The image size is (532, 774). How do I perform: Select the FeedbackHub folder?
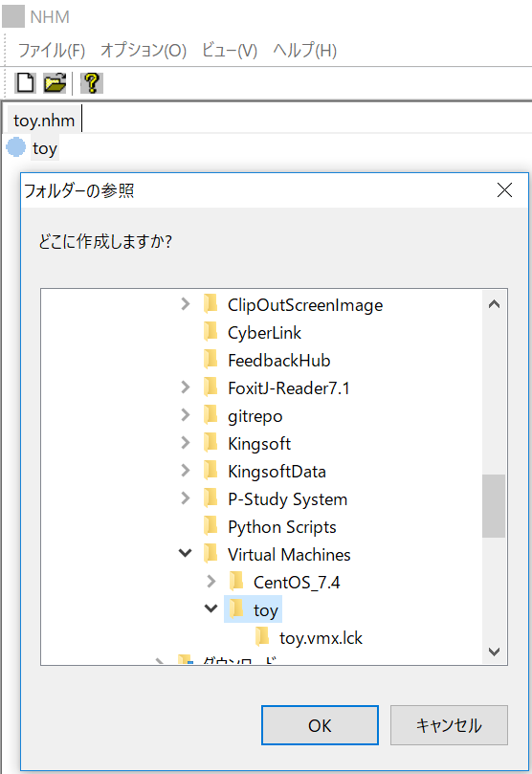point(278,361)
